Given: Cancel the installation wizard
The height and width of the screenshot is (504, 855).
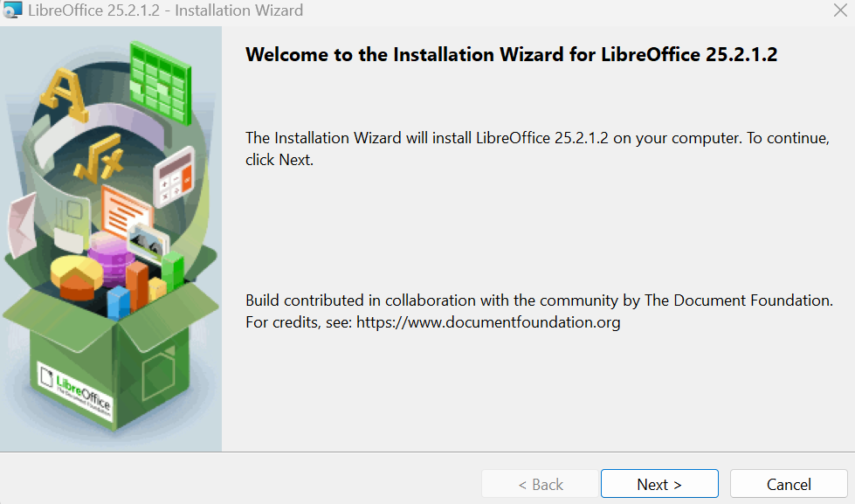Looking at the screenshot, I should 789,484.
